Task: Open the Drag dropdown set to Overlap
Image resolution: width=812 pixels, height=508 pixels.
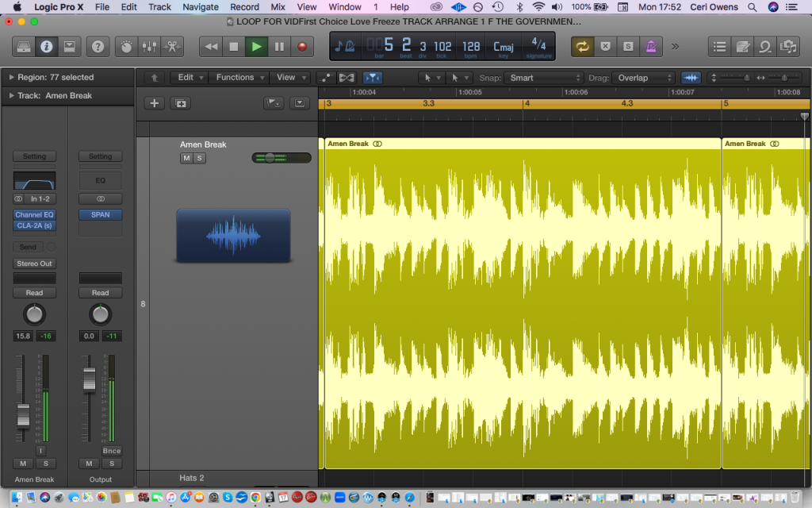Action: [642, 78]
